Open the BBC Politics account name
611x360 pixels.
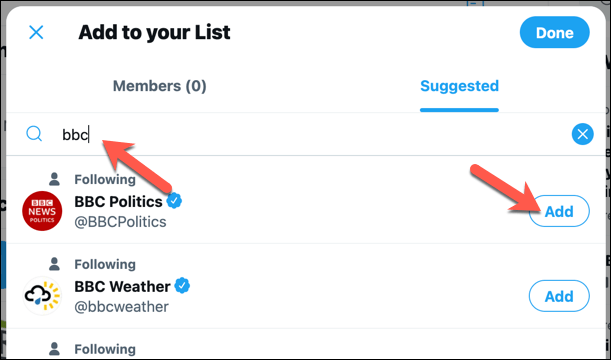pos(118,201)
